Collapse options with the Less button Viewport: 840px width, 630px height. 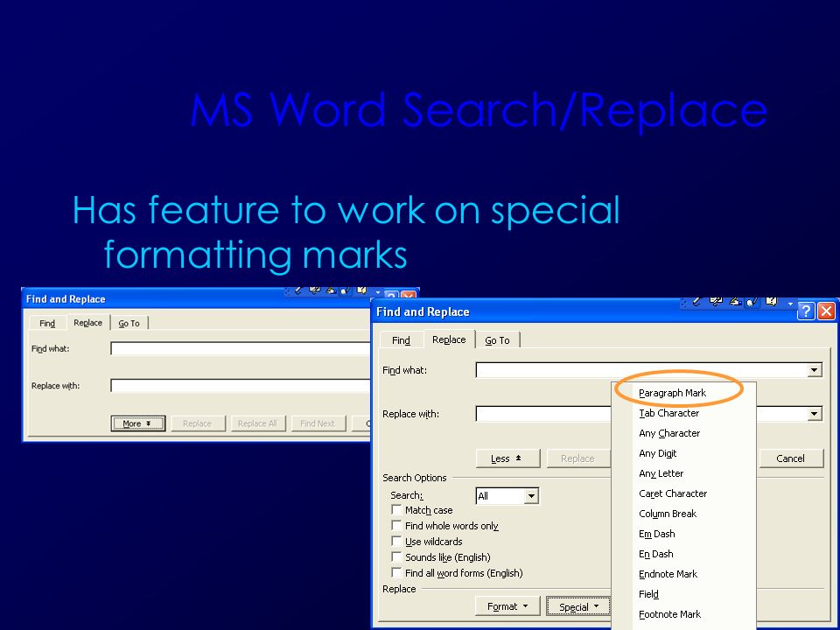(507, 458)
